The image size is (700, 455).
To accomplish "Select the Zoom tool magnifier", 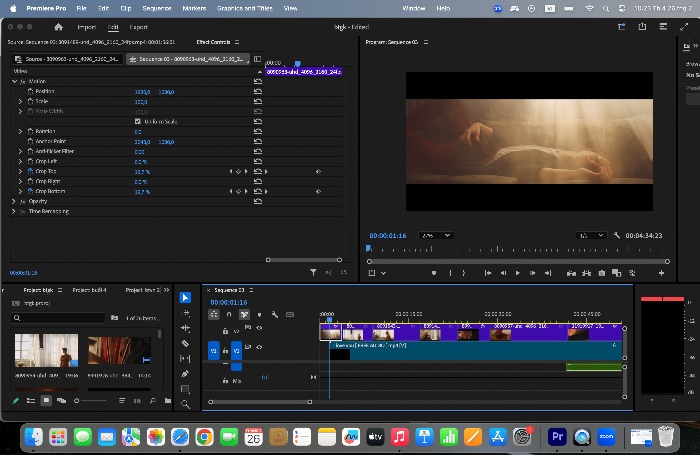I will click(x=185, y=405).
